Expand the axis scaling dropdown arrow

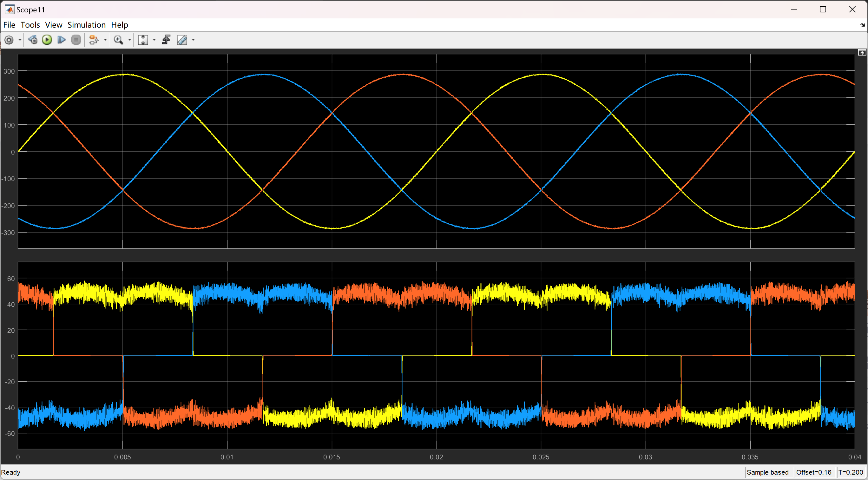(x=154, y=40)
